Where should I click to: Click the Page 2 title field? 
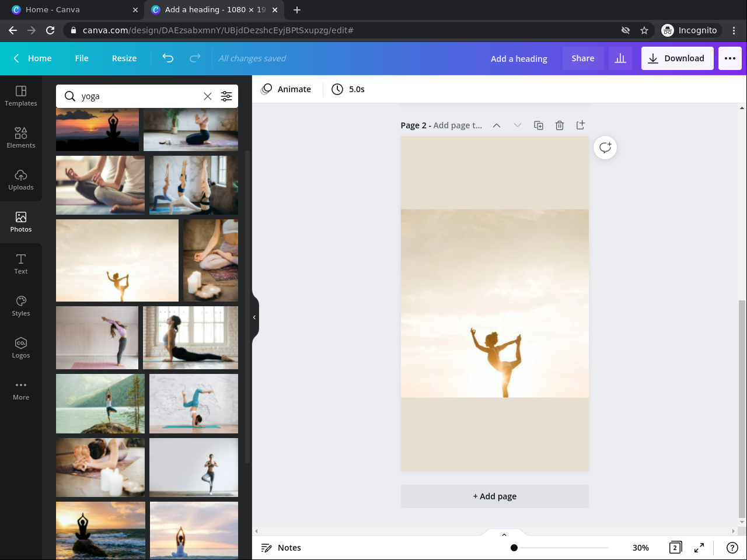click(x=458, y=125)
